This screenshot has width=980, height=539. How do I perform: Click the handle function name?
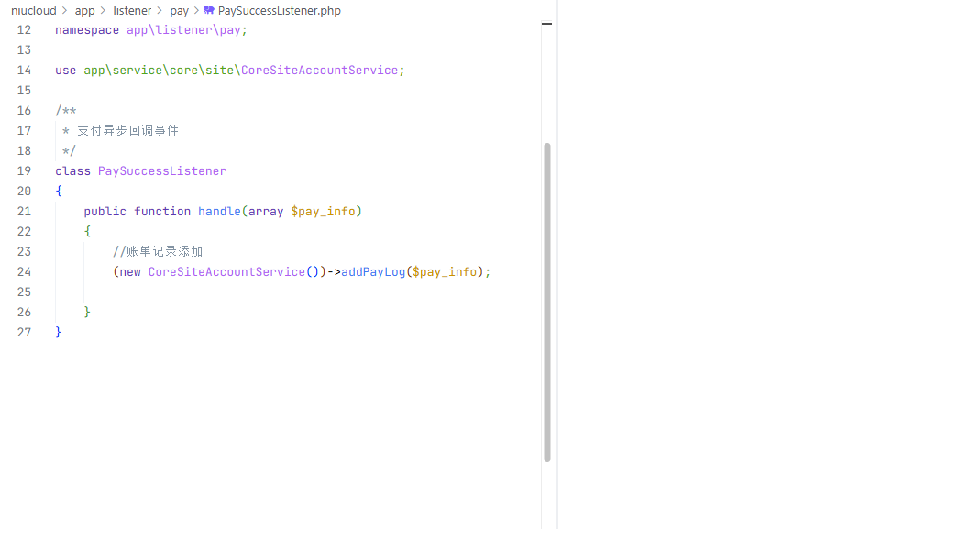[x=219, y=211]
